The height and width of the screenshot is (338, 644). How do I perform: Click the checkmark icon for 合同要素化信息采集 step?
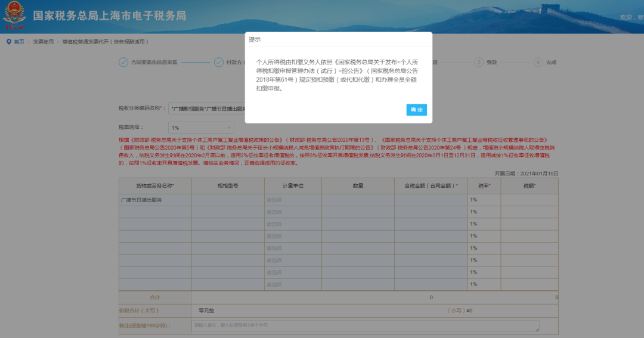tap(123, 62)
